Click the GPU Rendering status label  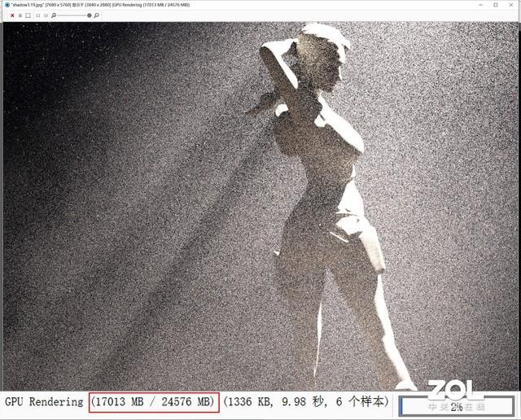coord(44,402)
